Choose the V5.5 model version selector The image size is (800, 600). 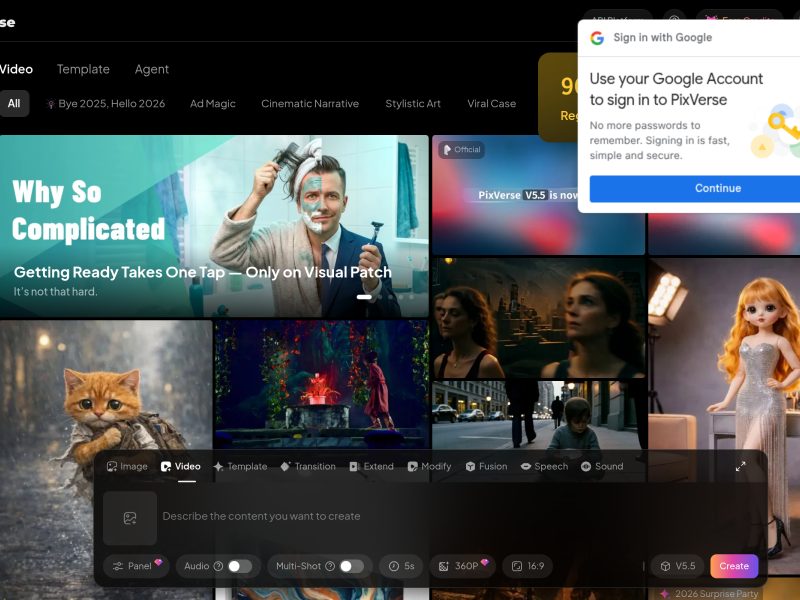tap(676, 566)
